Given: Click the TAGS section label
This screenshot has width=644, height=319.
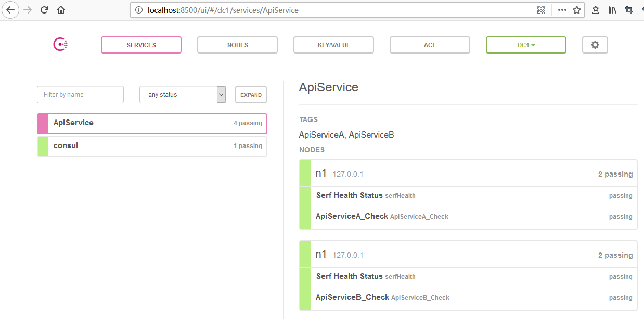Looking at the screenshot, I should (x=308, y=119).
